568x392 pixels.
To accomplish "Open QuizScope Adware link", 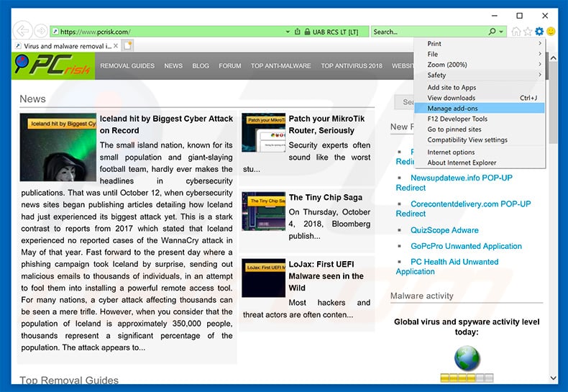I will click(444, 230).
